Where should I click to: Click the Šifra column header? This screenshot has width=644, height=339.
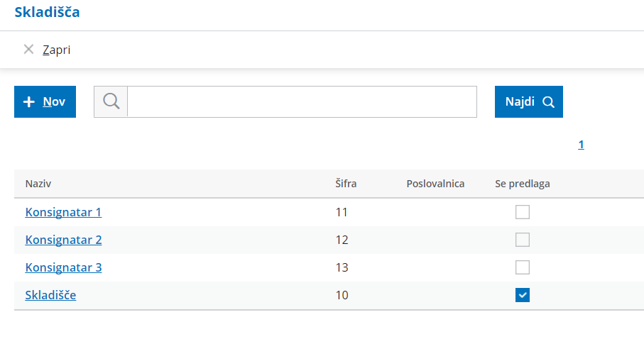click(346, 184)
